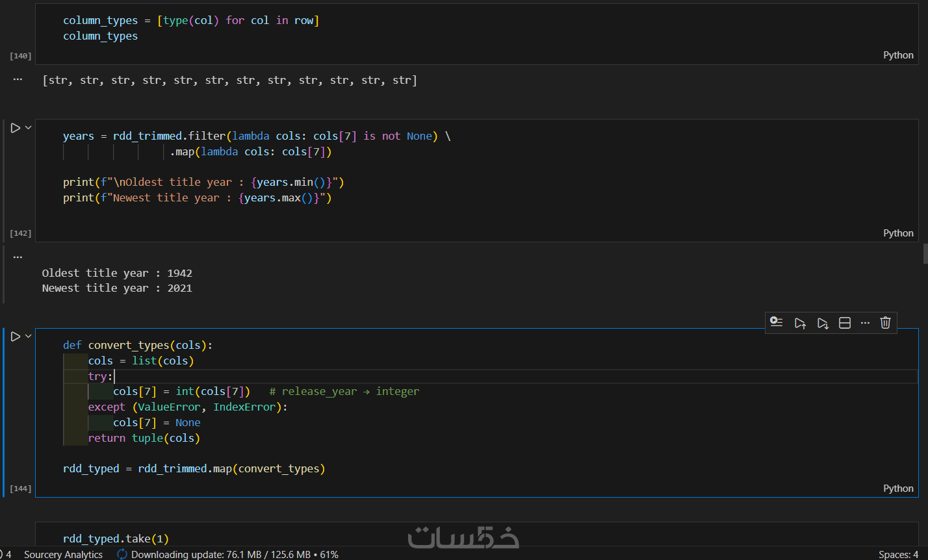The height and width of the screenshot is (560, 928).
Task: Execute cell and below via the cell toolbar
Action: [x=823, y=323]
